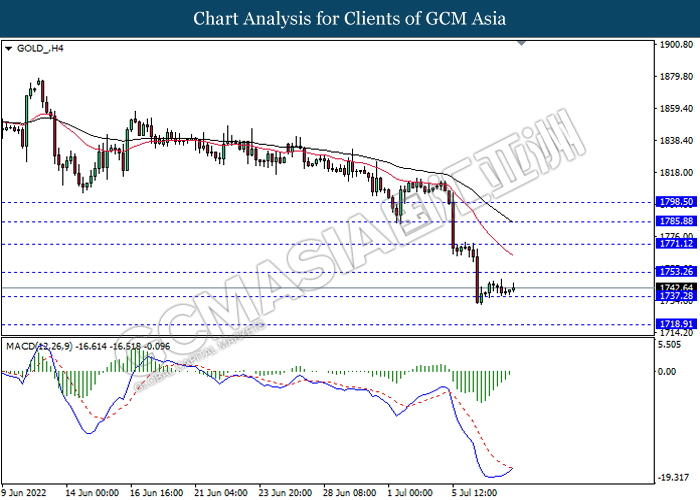Image resolution: width=700 pixels, height=500 pixels.
Task: Select the 1753.26 price level label
Action: pos(676,272)
